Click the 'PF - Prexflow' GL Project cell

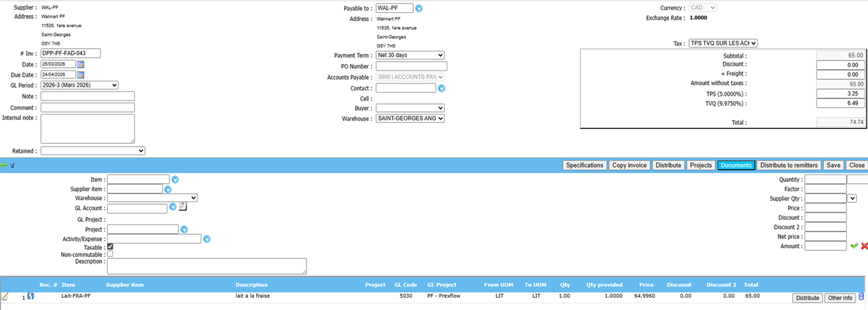point(442,296)
